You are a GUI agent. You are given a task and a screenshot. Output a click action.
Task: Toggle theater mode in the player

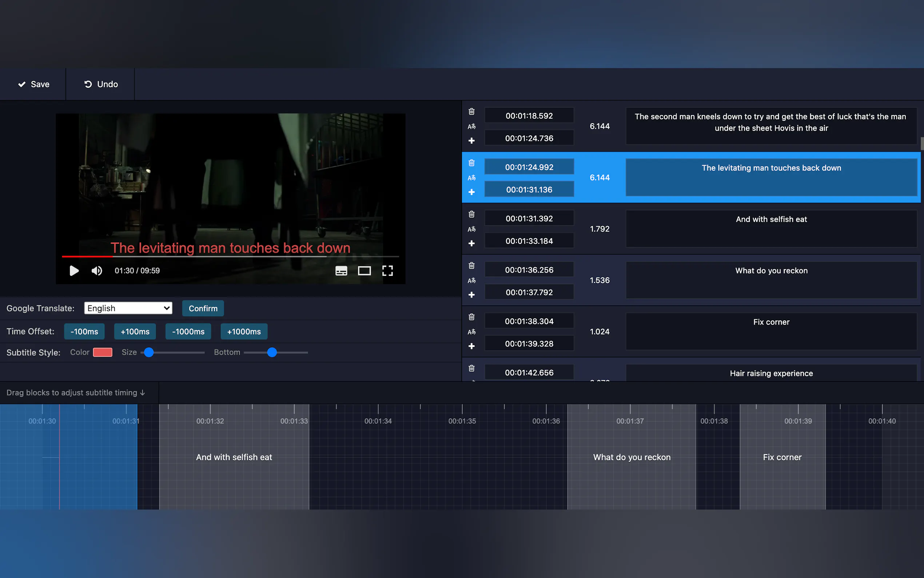point(364,271)
